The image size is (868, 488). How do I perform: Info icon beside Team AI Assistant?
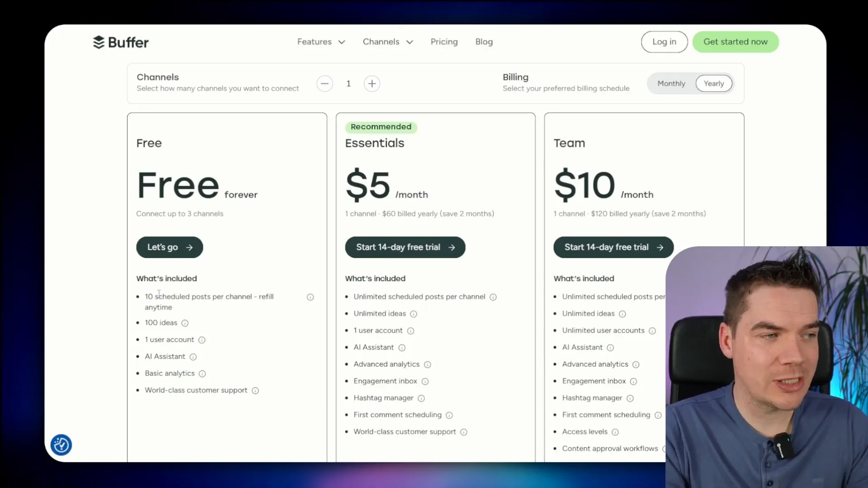point(610,347)
